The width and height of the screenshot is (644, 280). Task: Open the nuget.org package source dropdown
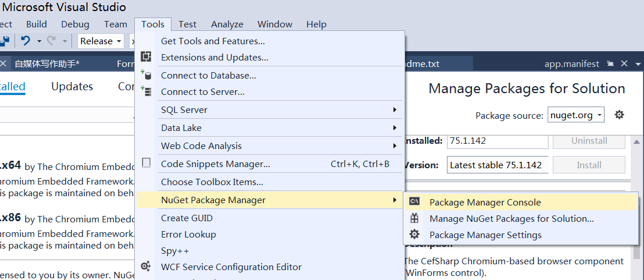(576, 115)
